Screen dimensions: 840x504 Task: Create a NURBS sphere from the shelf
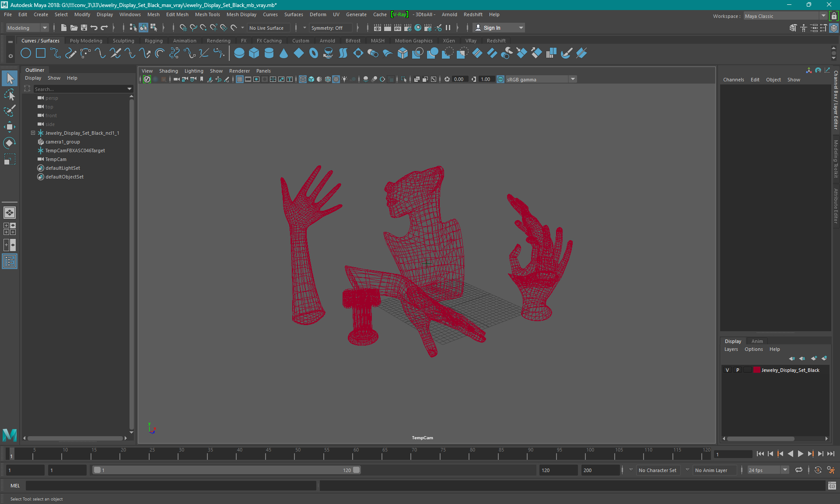(239, 53)
